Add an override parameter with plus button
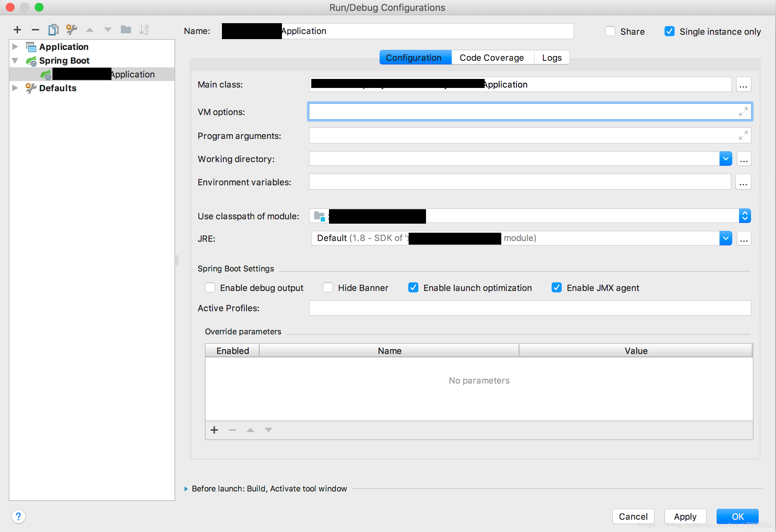The width and height of the screenshot is (776, 532). pyautogui.click(x=214, y=430)
